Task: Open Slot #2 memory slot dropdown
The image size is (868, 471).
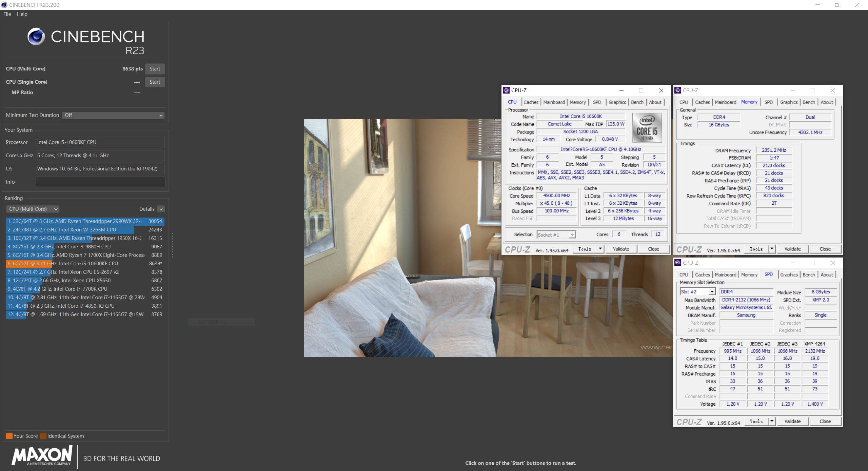Action: point(698,292)
